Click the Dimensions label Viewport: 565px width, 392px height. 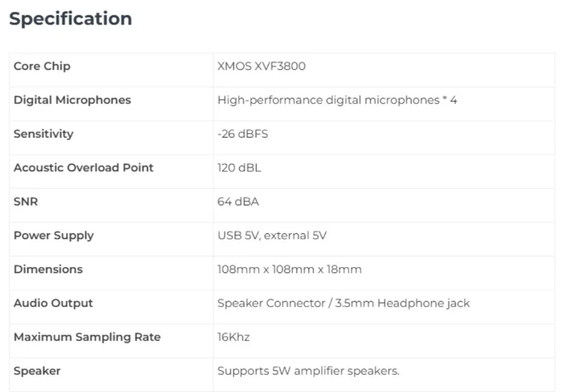point(48,270)
